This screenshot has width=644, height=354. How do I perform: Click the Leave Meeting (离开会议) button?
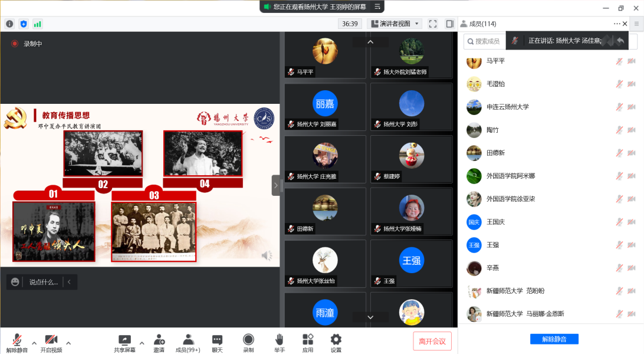pos(432,341)
